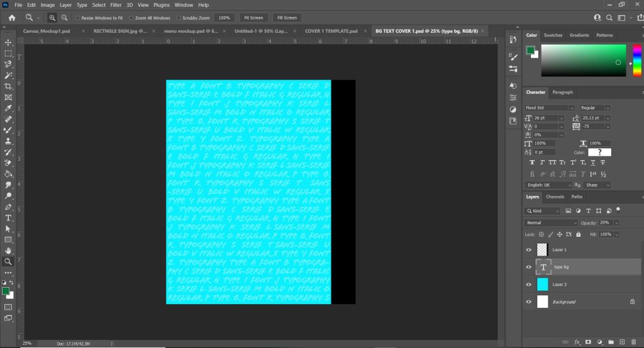Enable Resize Windows to Fit checkbox
Viewport: 644px width, 348px height.
tap(78, 18)
